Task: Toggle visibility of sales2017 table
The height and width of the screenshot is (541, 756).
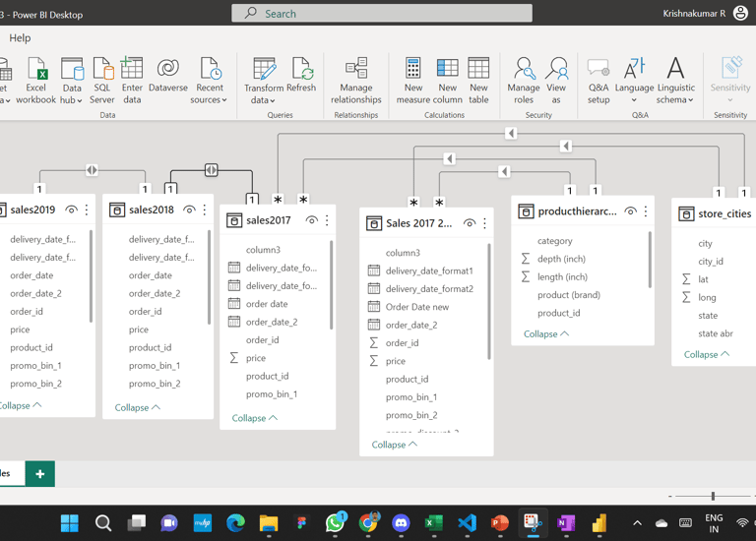Action: (x=312, y=220)
